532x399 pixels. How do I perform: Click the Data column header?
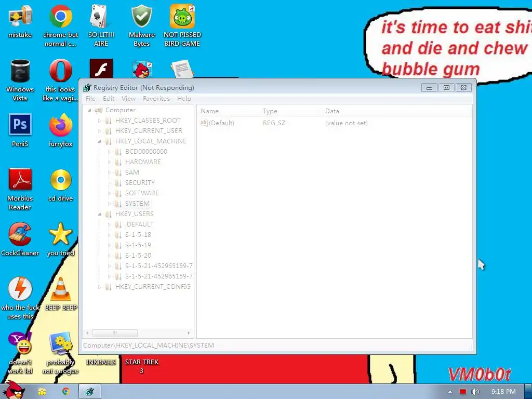click(396, 111)
